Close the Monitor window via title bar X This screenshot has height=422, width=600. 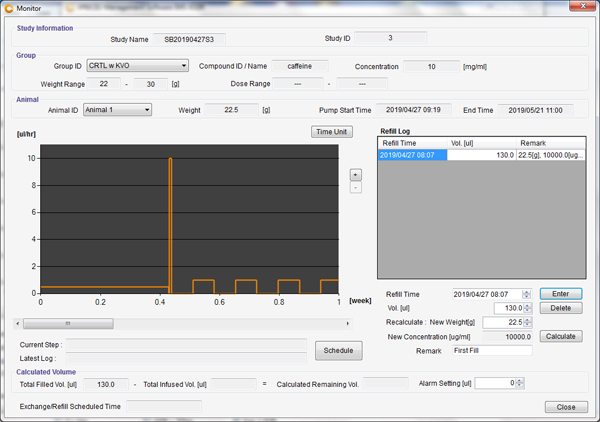[x=582, y=6]
